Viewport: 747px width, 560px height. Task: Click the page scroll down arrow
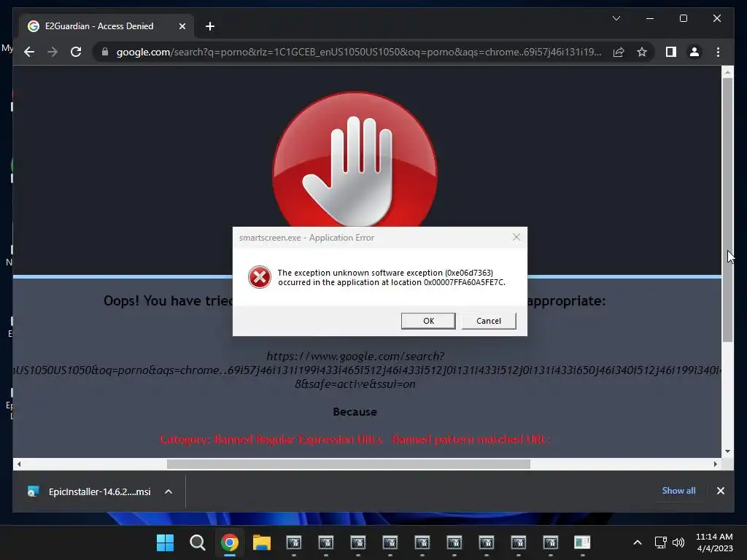point(727,451)
